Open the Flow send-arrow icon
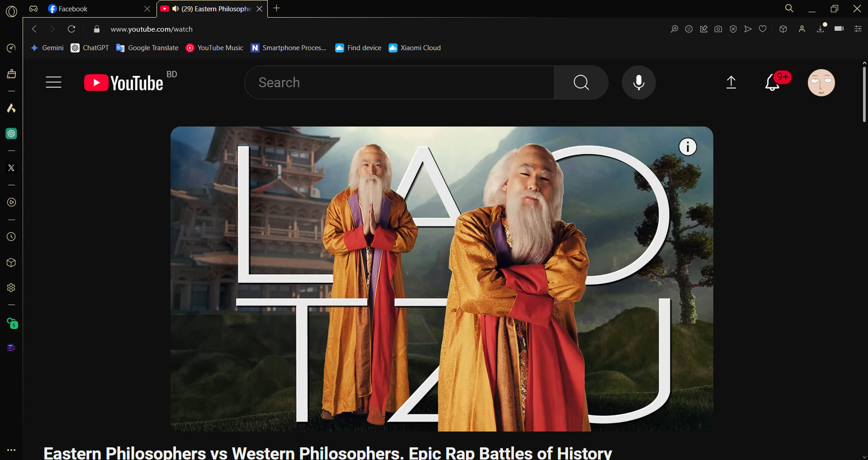The width and height of the screenshot is (868, 460). point(748,29)
